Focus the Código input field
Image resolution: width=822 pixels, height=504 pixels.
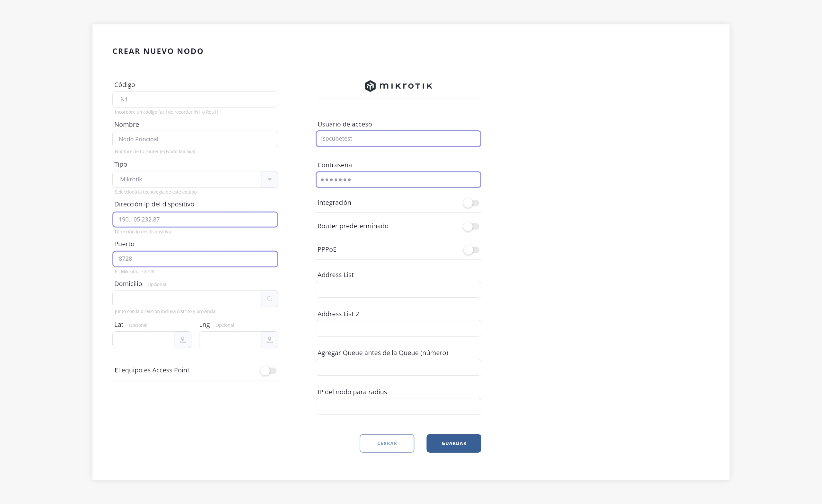(195, 100)
